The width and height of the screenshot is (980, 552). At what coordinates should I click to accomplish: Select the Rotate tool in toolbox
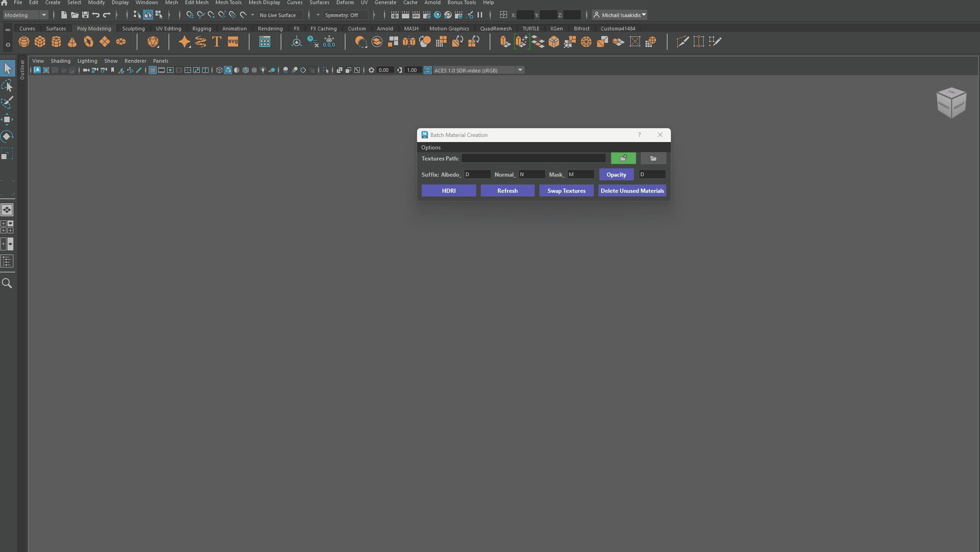coord(7,137)
